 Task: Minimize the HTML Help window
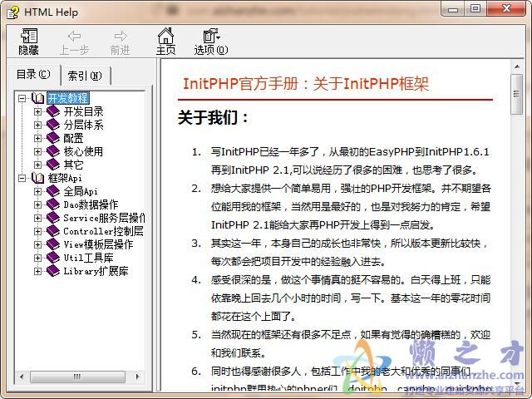pos(453,9)
